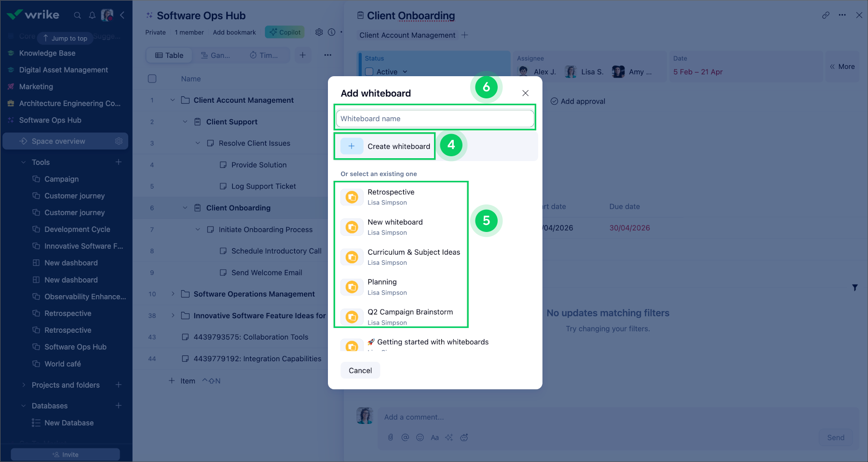
Task: Collapse the Client Account Management folder row
Action: [x=173, y=100]
